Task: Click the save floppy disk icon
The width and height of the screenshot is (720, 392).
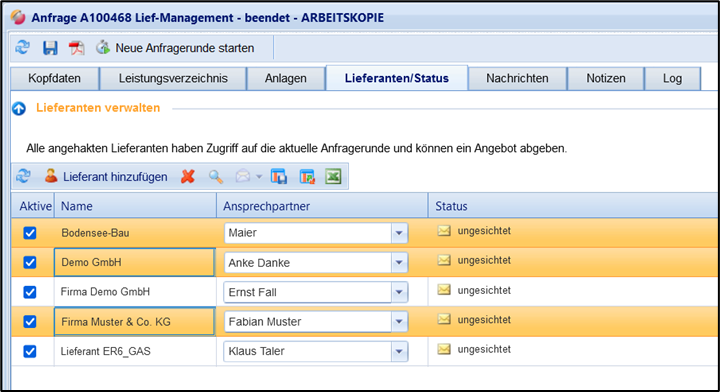Action: pyautogui.click(x=50, y=48)
